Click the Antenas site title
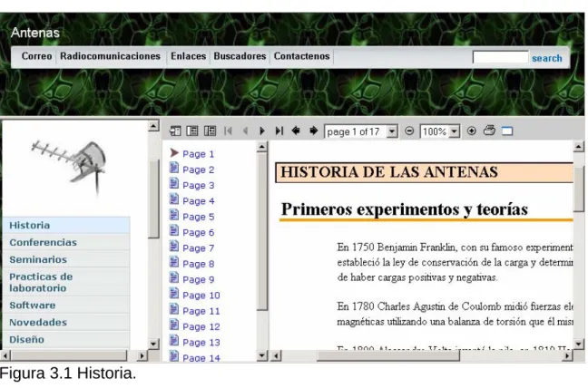Image resolution: width=588 pixels, height=388 pixels. tap(35, 33)
